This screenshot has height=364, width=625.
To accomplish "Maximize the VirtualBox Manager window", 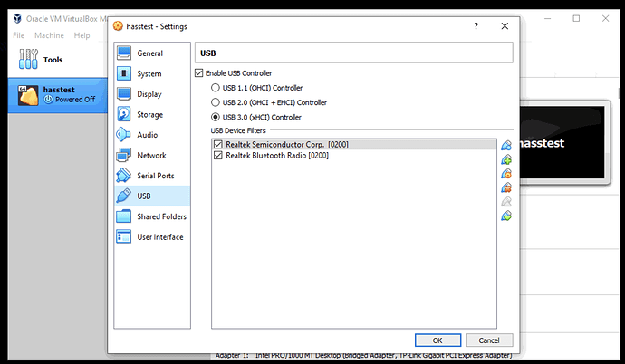I will pyautogui.click(x=576, y=18).
